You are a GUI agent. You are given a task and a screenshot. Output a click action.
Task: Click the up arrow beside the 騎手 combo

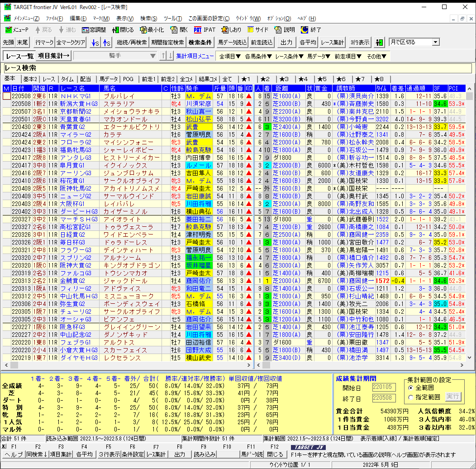[163, 56]
